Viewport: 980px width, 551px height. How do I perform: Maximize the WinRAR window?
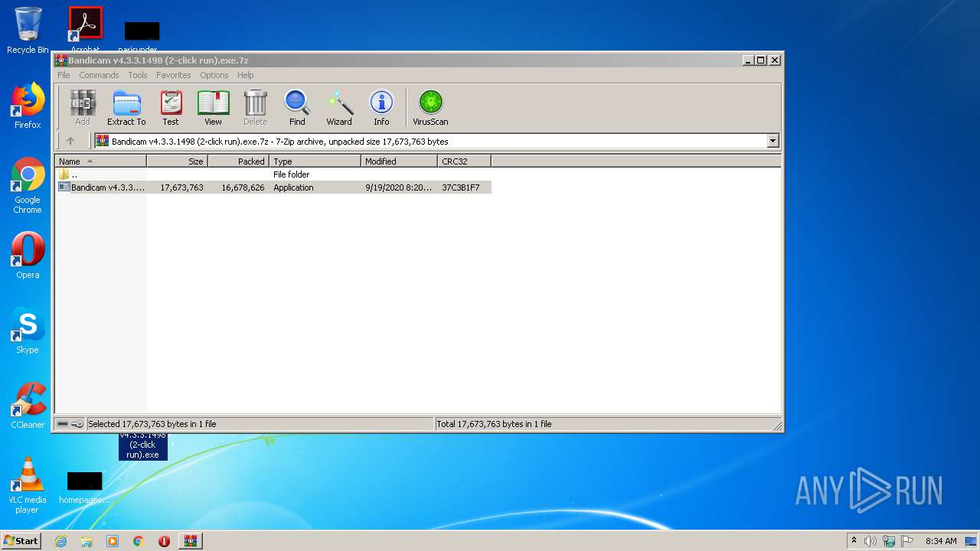tap(760, 60)
